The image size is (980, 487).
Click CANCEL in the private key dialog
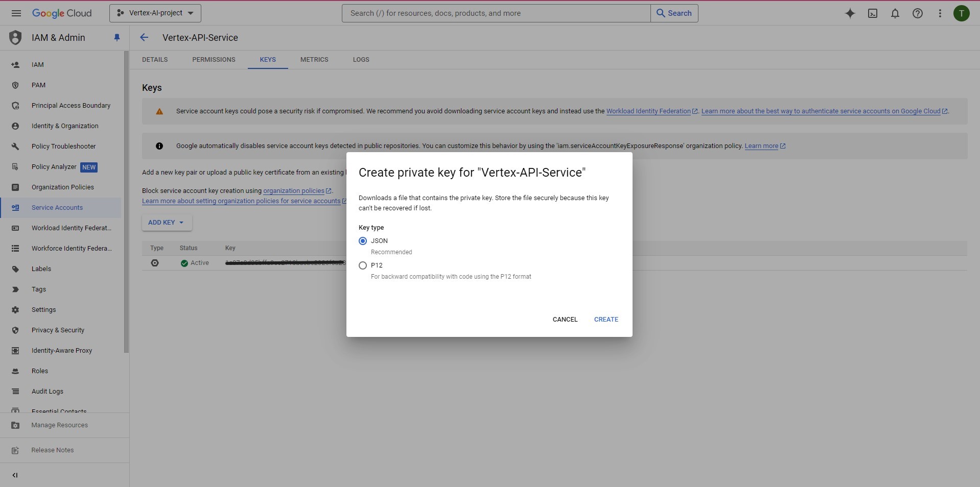pyautogui.click(x=565, y=320)
